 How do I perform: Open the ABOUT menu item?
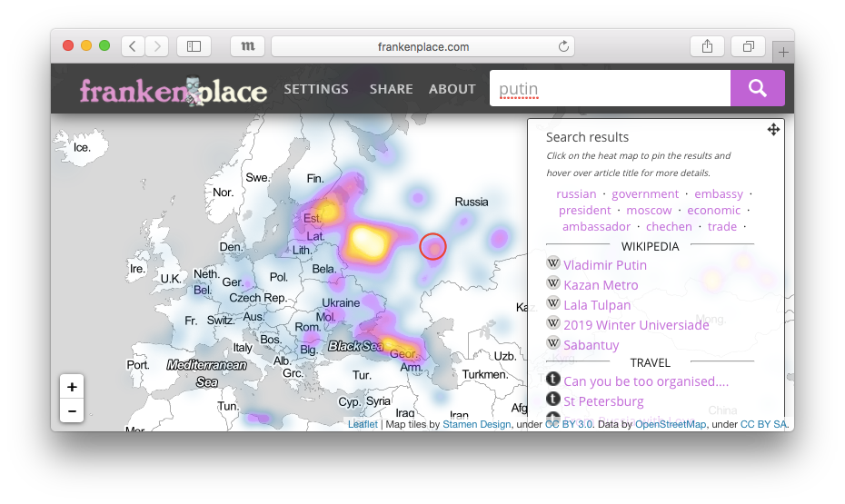tap(452, 89)
